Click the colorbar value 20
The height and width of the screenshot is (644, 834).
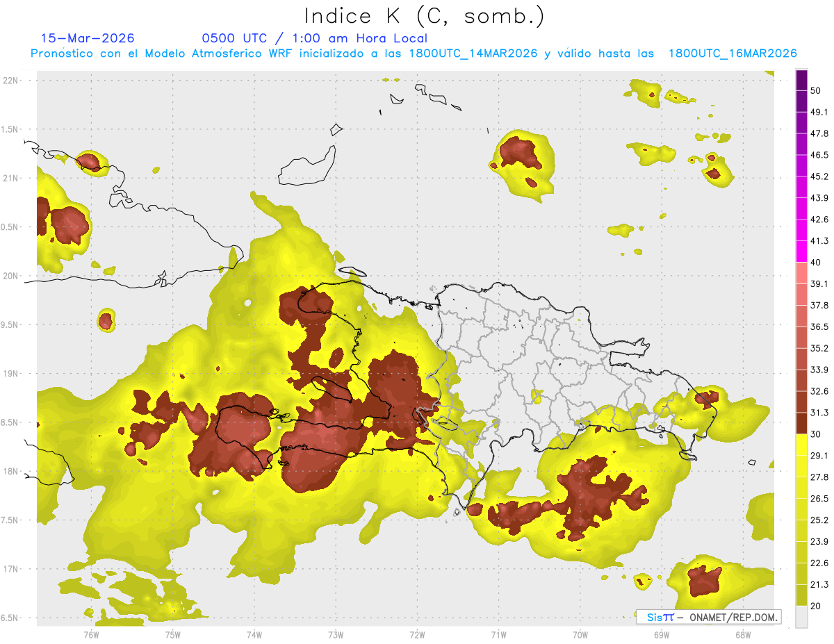tap(816, 606)
